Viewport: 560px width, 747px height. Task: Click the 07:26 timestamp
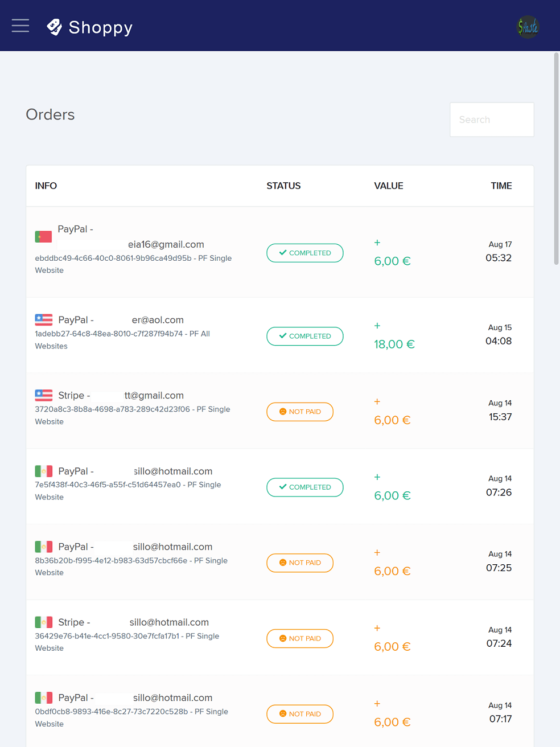[x=499, y=492]
